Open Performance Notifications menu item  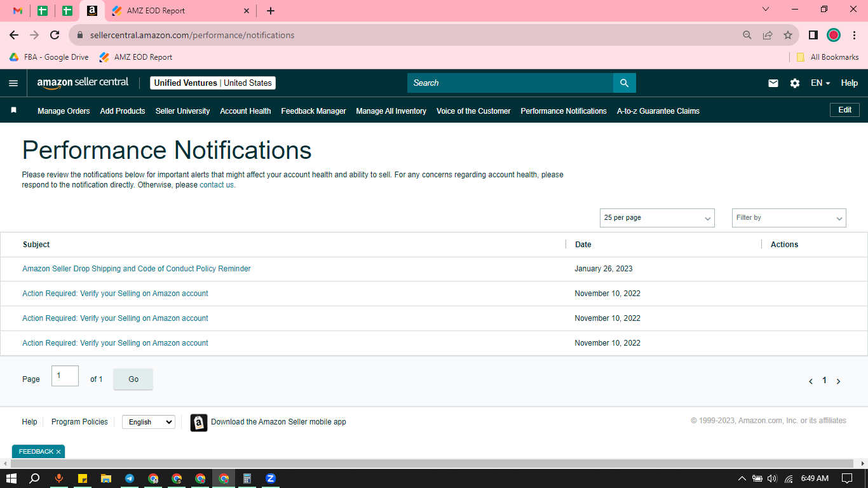pyautogui.click(x=564, y=111)
